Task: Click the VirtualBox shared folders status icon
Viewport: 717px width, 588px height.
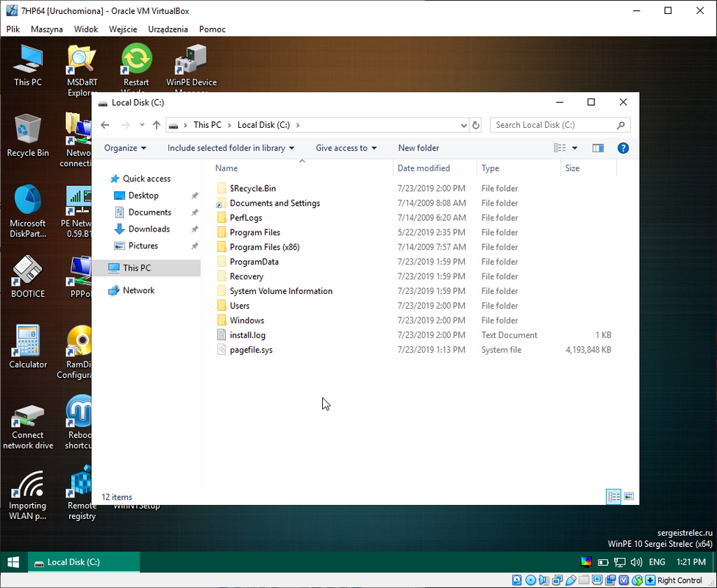Action: (x=584, y=580)
